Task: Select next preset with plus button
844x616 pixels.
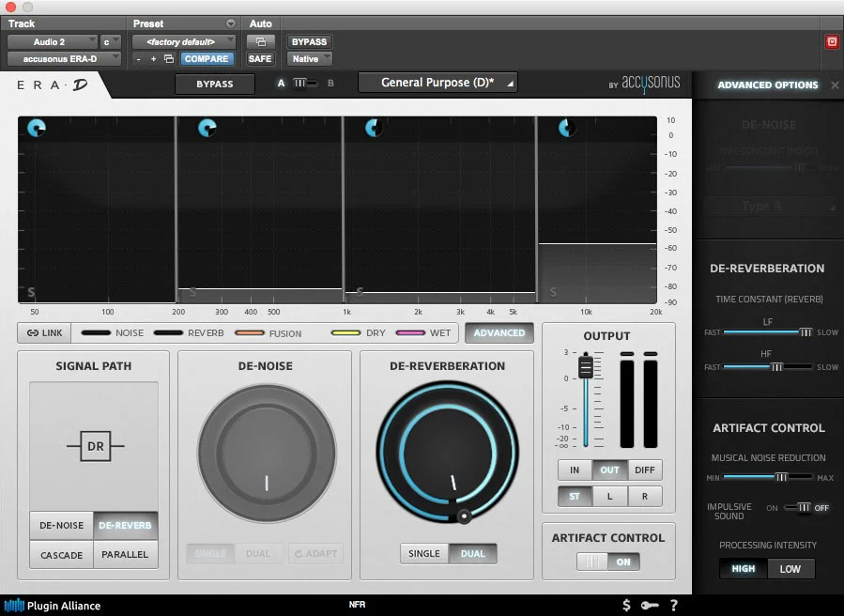Action: pos(153,59)
